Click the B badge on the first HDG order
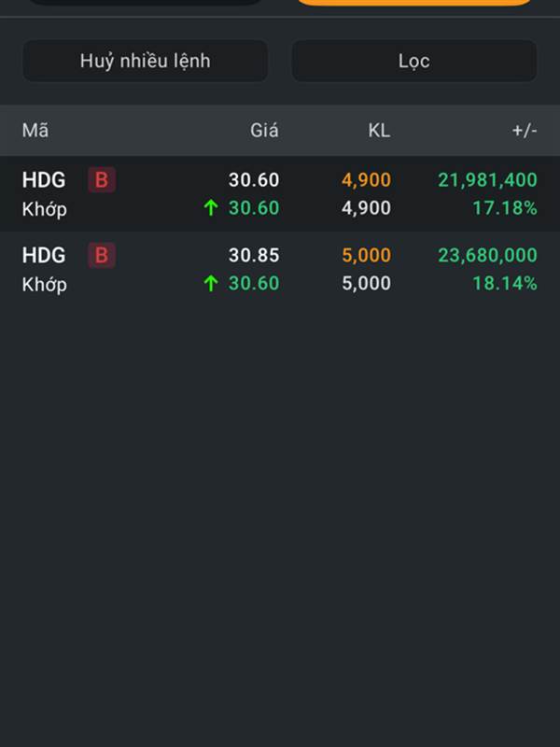The height and width of the screenshot is (747, 560). pyautogui.click(x=102, y=180)
